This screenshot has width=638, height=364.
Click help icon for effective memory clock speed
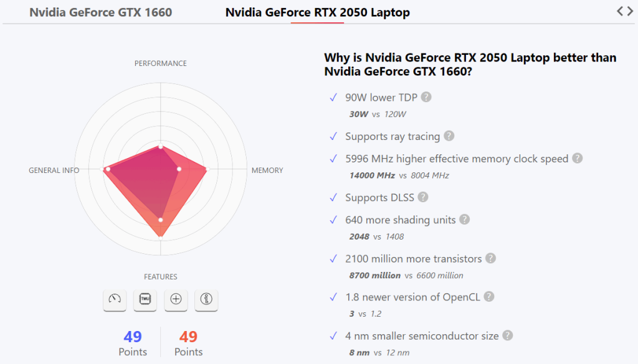pos(578,159)
